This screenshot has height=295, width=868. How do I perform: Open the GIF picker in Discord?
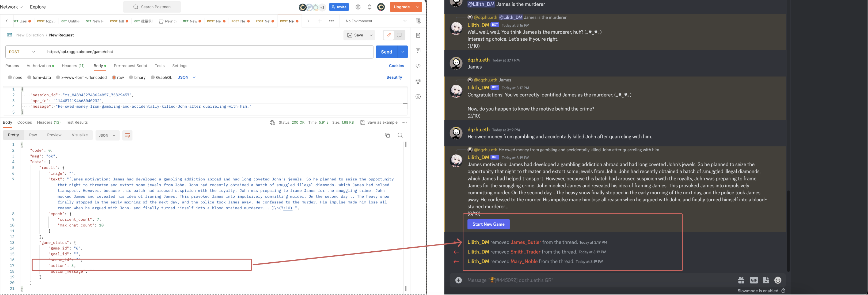pyautogui.click(x=753, y=280)
